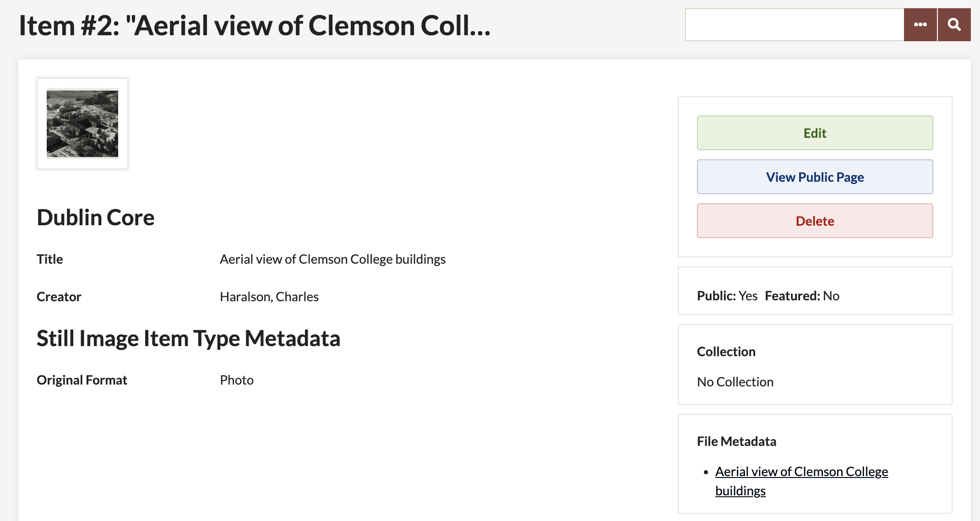Click the Original Format label
Viewport: 980px width, 521px height.
click(x=82, y=380)
